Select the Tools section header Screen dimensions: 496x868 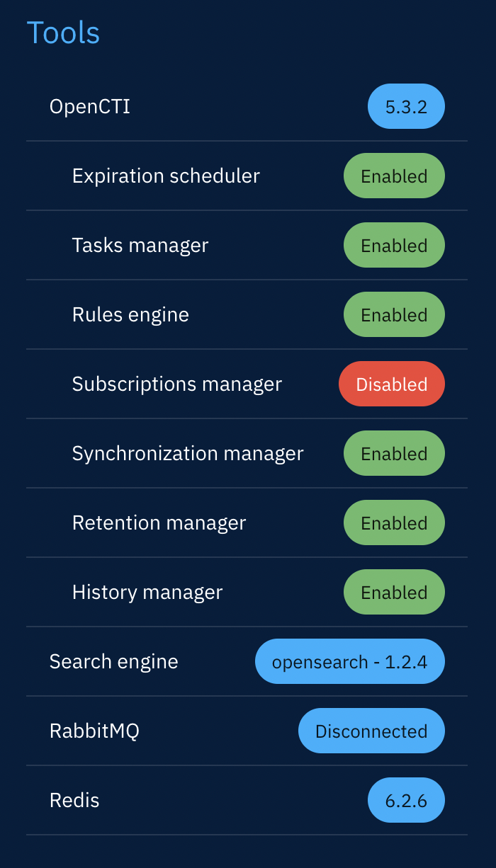pyautogui.click(x=63, y=32)
